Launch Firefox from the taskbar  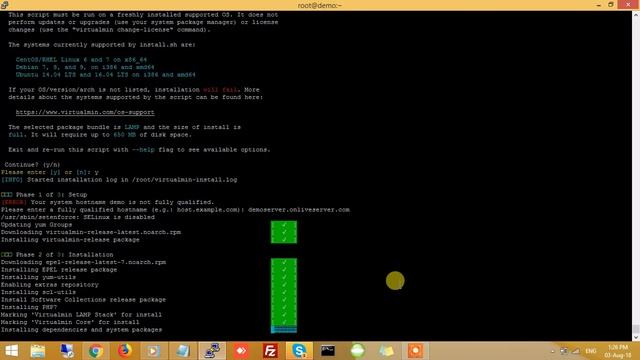(x=124, y=351)
